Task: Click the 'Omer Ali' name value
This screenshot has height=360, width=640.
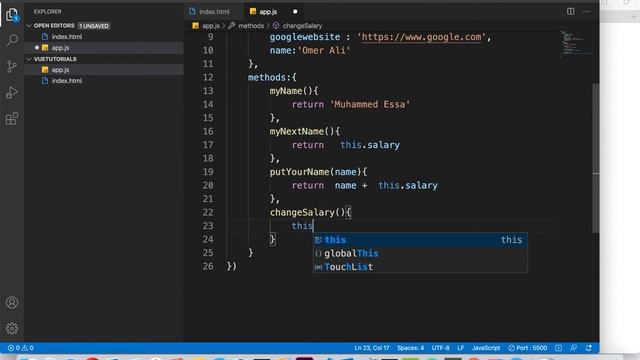Action: [x=324, y=51]
